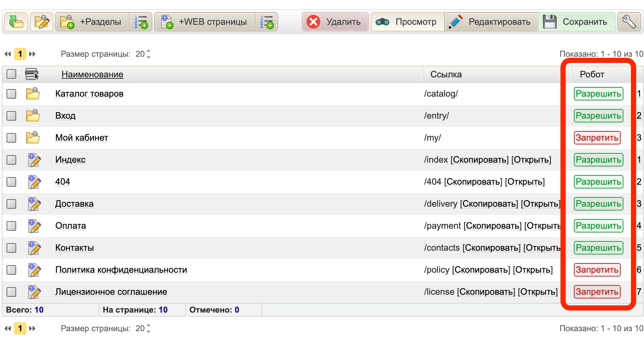Click the Индекс page edit icon
The width and height of the screenshot is (644, 347).
click(x=34, y=160)
